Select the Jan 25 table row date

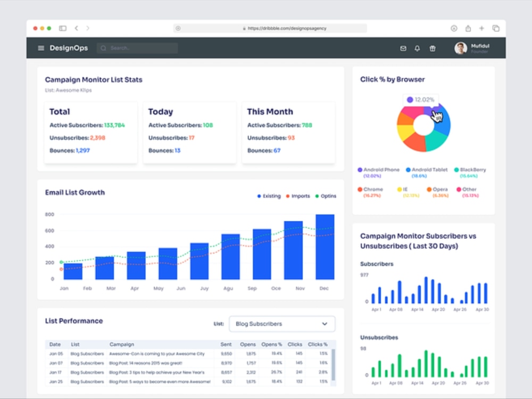click(x=56, y=381)
